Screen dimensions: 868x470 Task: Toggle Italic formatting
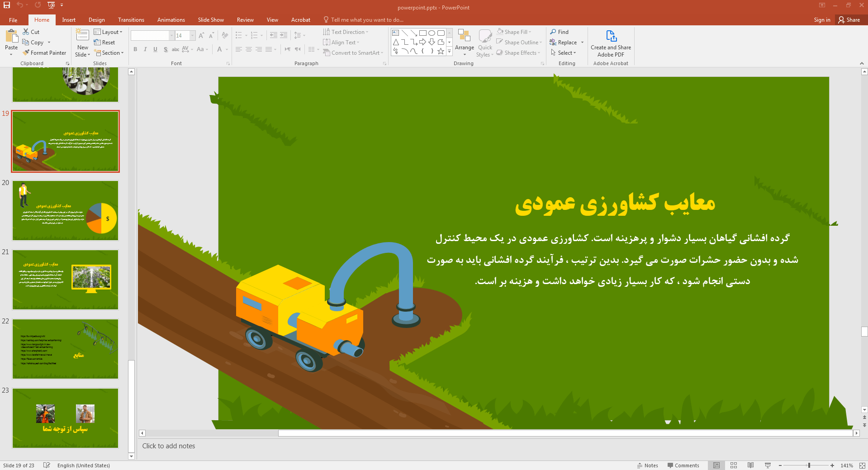(x=145, y=49)
